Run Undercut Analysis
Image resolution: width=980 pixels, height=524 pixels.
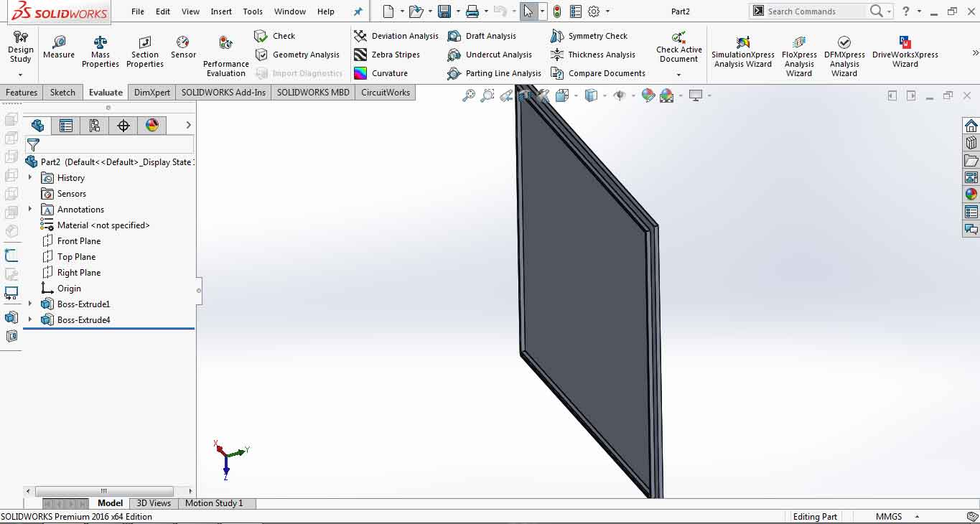pos(490,55)
